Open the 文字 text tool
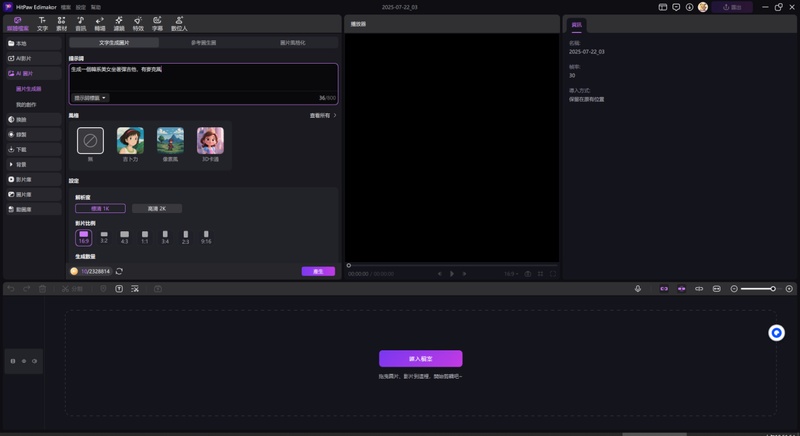Viewport: 800px width, 436px height. (42, 23)
